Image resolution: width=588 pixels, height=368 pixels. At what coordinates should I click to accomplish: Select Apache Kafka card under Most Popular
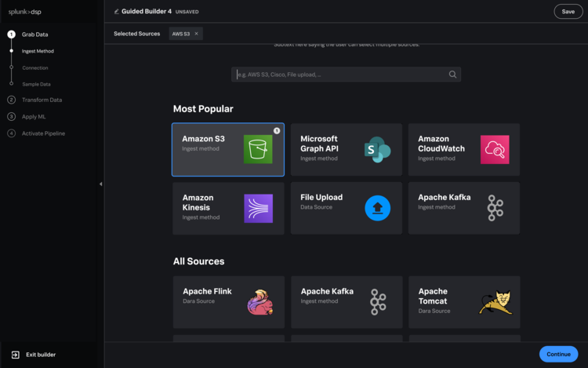click(464, 208)
